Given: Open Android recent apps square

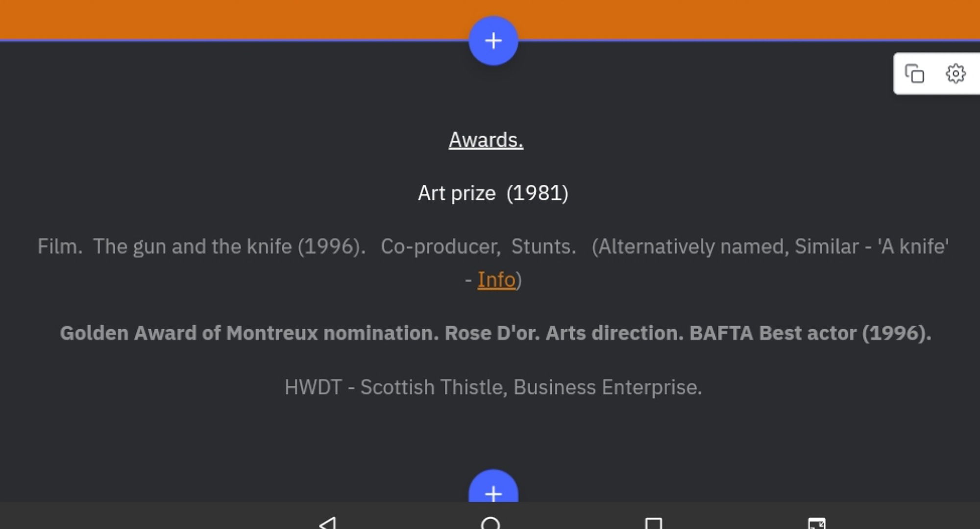Looking at the screenshot, I should point(653,523).
